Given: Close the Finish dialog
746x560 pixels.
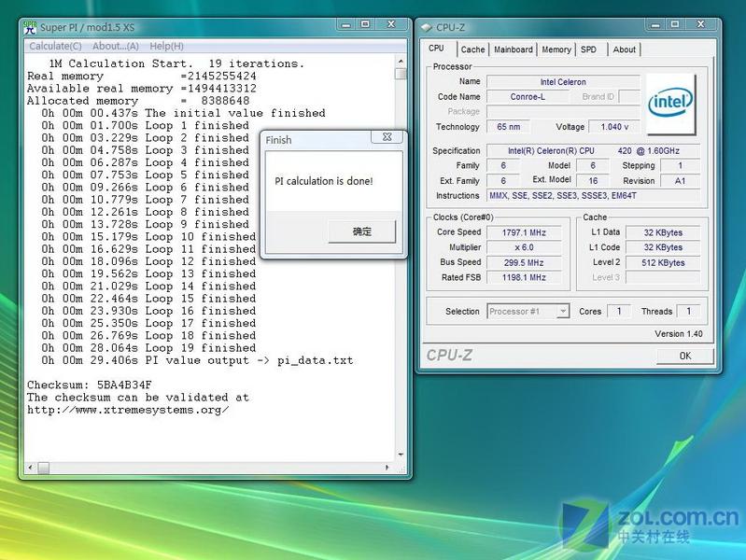Looking at the screenshot, I should [387, 137].
